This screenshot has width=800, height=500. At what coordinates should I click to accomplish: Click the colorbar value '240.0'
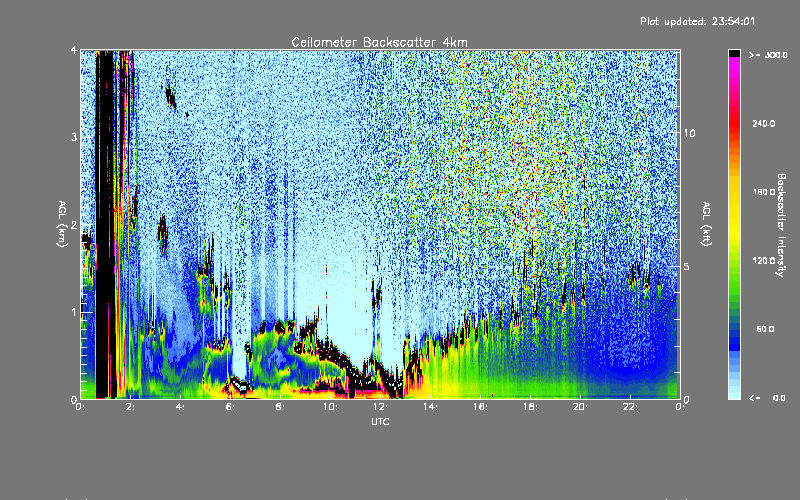tap(764, 124)
